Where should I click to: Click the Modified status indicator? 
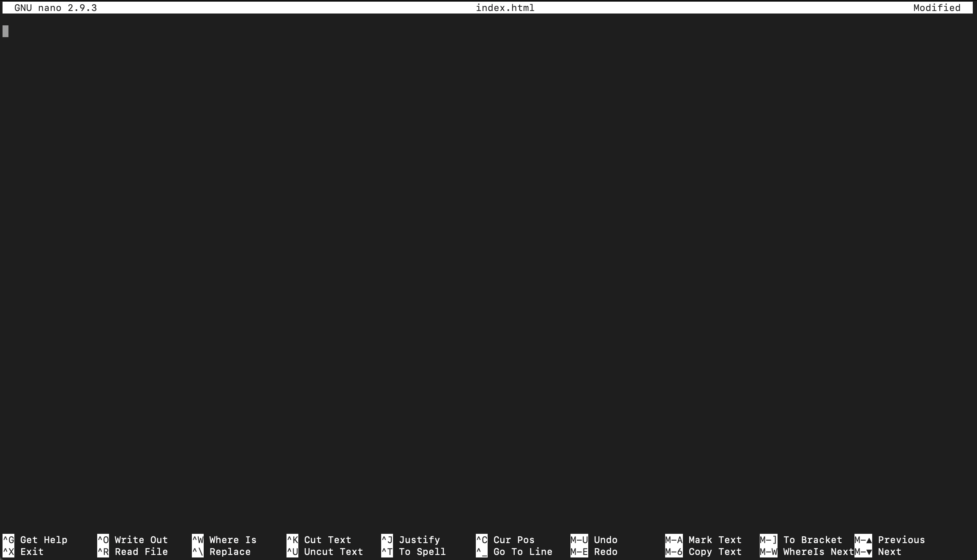pos(937,8)
